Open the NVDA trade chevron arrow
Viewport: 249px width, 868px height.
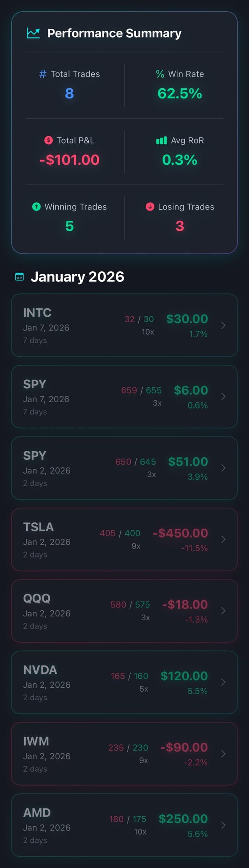(x=223, y=682)
